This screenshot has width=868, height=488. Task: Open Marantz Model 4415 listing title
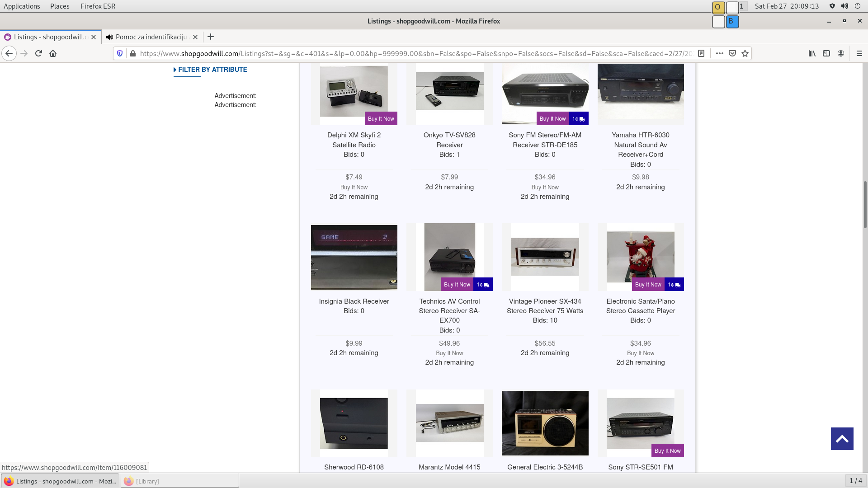[x=449, y=467]
